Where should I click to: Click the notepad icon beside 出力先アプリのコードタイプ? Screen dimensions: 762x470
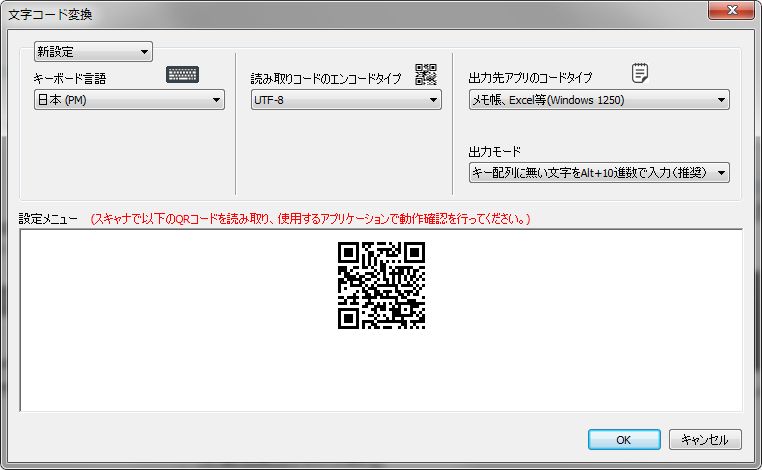[641, 73]
